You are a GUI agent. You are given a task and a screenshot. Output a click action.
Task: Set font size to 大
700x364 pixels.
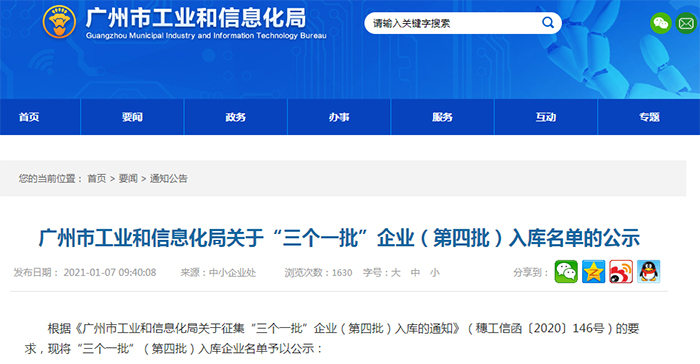click(396, 272)
